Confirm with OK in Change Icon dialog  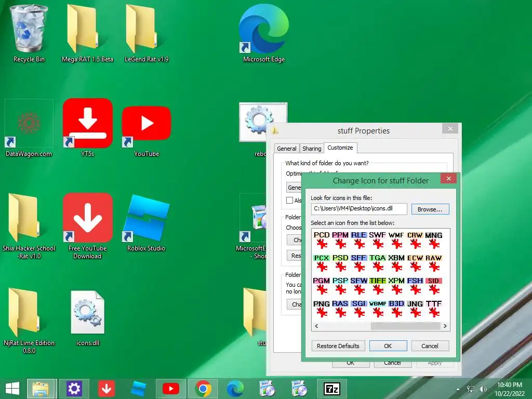tap(388, 345)
